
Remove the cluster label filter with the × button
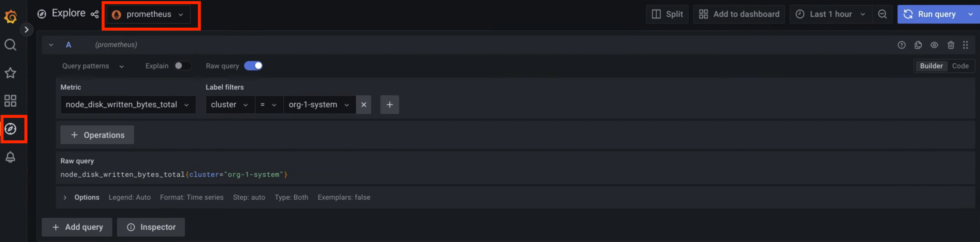364,104
